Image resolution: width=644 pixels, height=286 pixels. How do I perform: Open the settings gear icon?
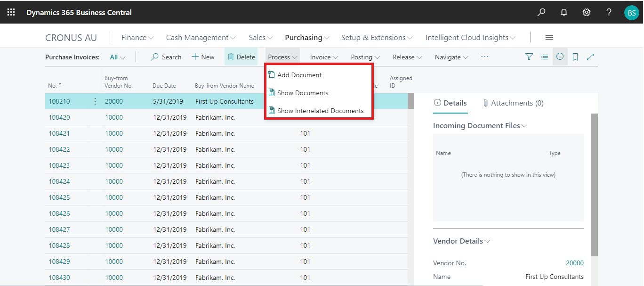pyautogui.click(x=587, y=12)
